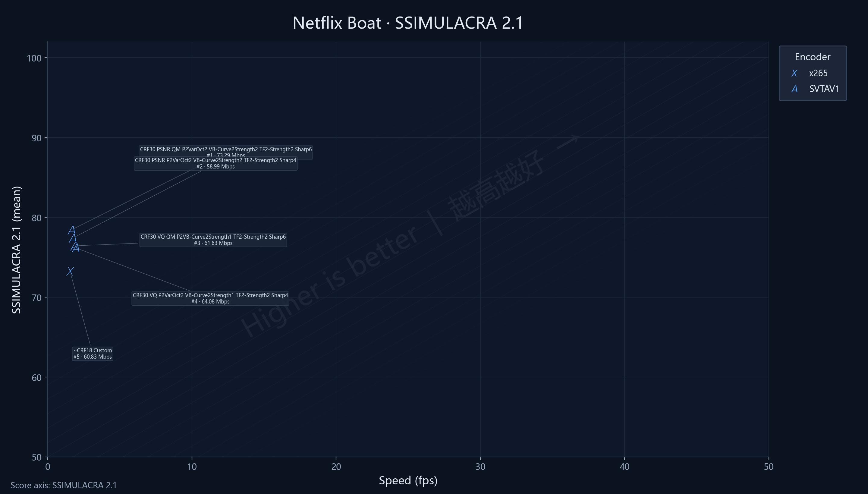
Task: Select the x265 X data point on the plot
Action: [x=70, y=272]
